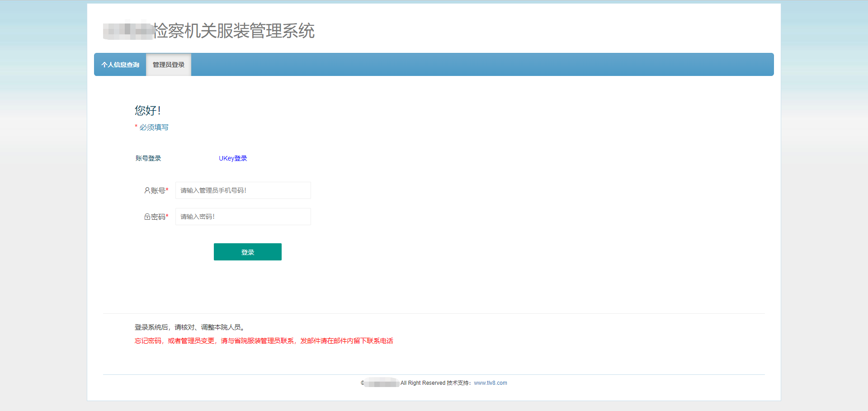Click the 检察机关服装管理系统 page title
Screen dimensions: 868x411
pos(234,31)
